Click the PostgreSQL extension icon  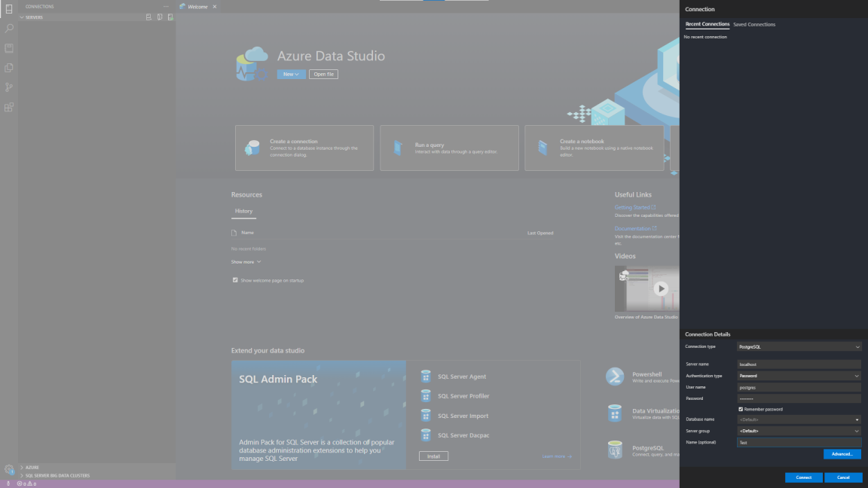[x=615, y=450]
